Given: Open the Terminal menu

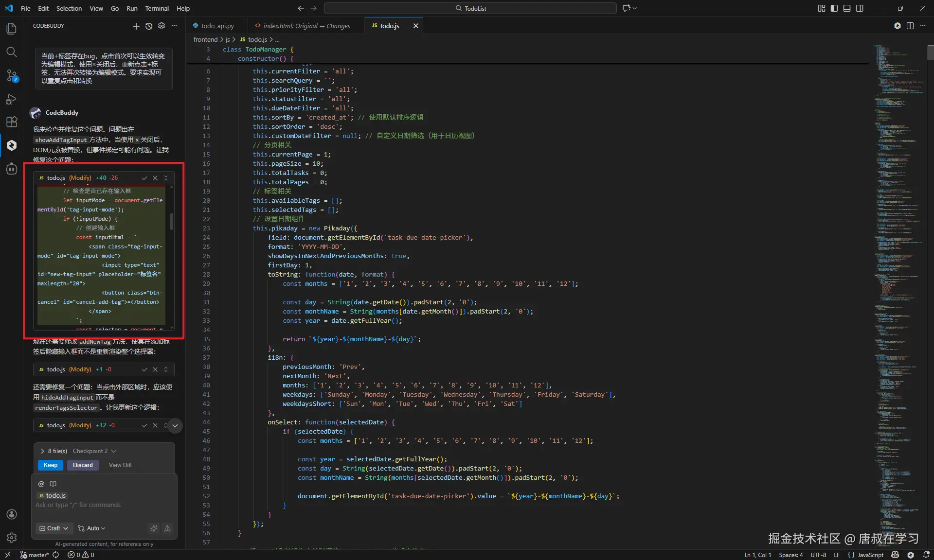Looking at the screenshot, I should [x=157, y=8].
